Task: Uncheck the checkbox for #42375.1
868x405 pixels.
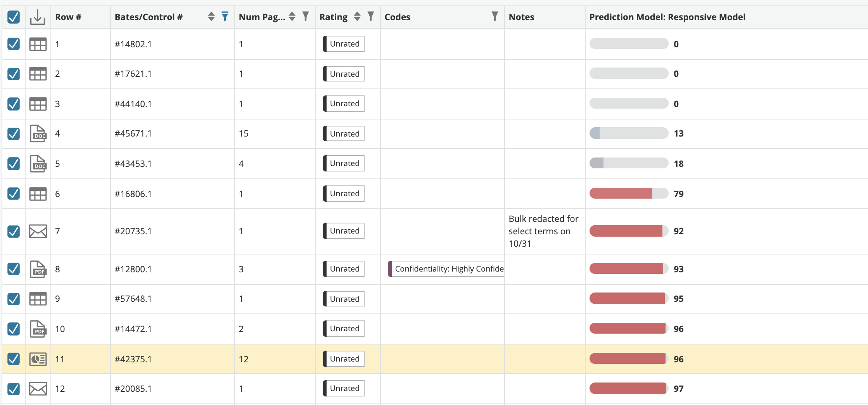Action: [x=14, y=358]
